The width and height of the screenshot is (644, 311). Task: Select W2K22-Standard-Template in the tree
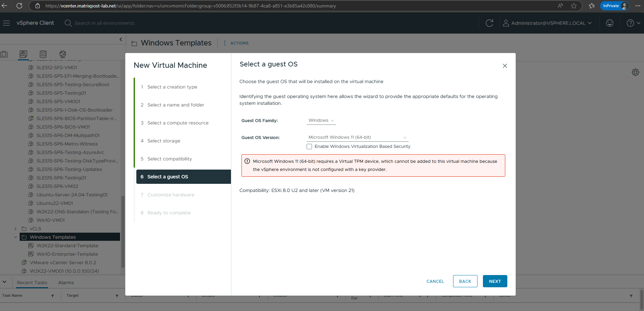pos(67,246)
